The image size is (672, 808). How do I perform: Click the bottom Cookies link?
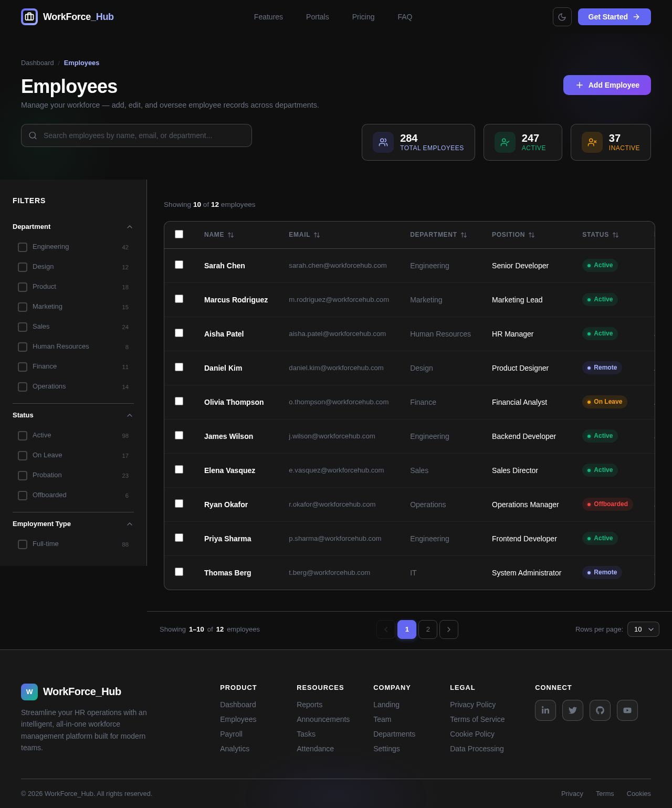[x=638, y=794]
